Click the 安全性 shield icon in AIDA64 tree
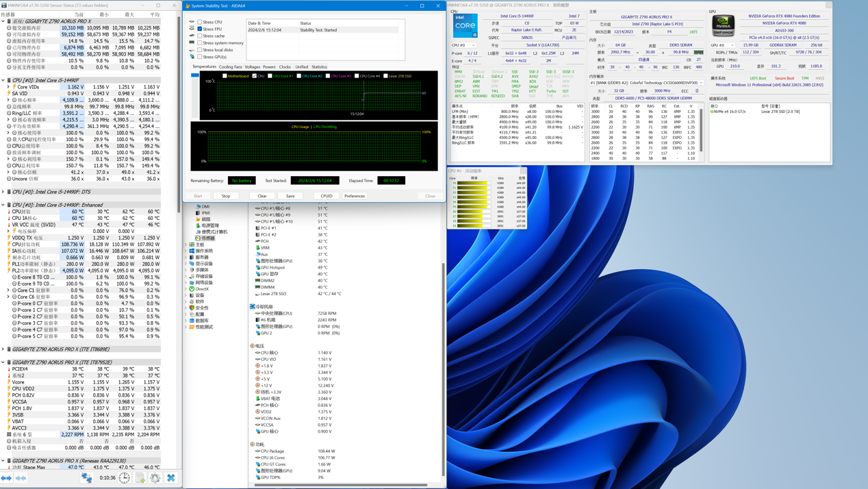Image resolution: width=868 pixels, height=489 pixels. click(192, 308)
